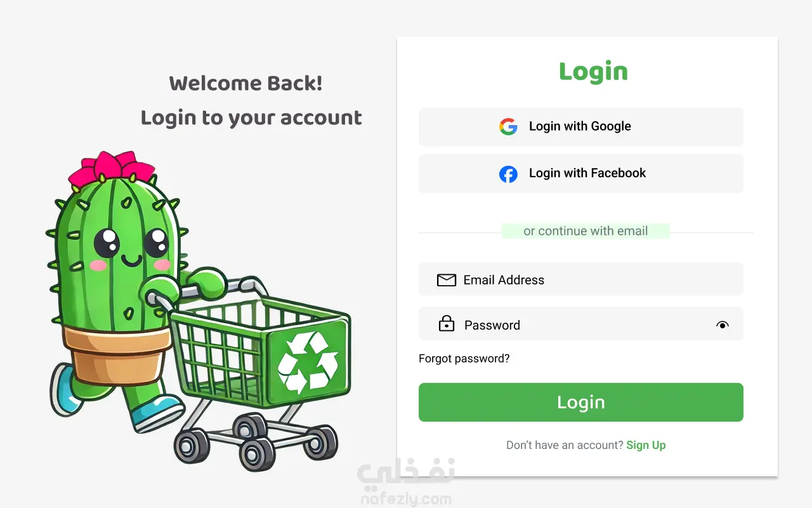Click the Welcome Back! heading text
This screenshot has height=508, width=812.
246,83
